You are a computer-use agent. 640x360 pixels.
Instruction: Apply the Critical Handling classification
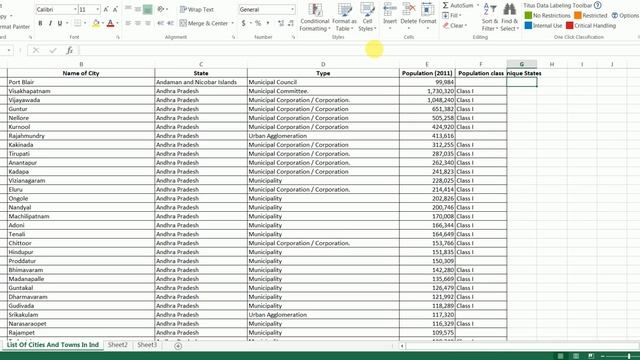[591, 26]
